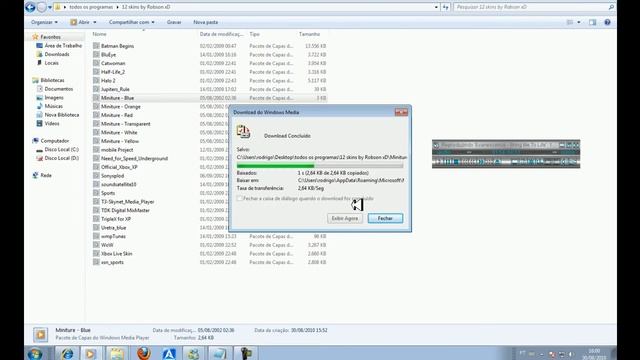Image resolution: width=640 pixels, height=360 pixels.
Task: Click Gravar in the Explorer toolbar
Action: click(174, 22)
